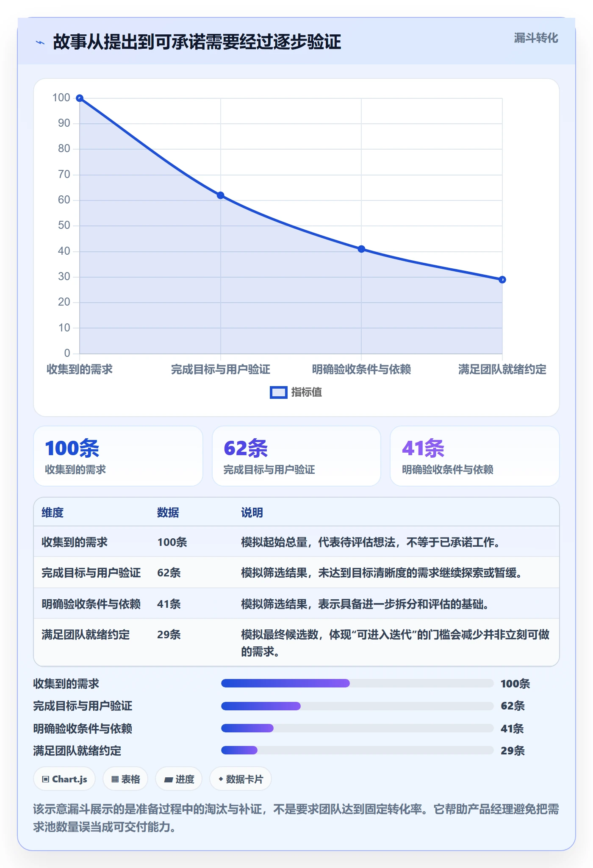Select the 100条 data card

coord(118,456)
